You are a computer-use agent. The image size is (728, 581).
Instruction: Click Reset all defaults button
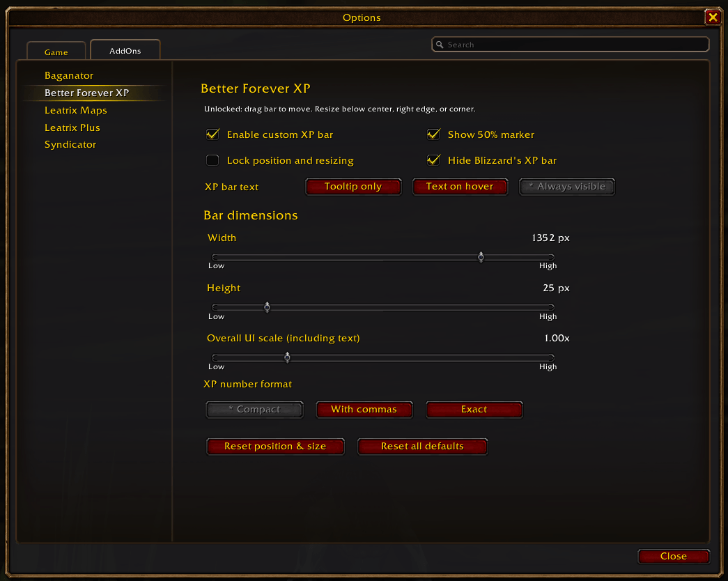click(x=422, y=447)
